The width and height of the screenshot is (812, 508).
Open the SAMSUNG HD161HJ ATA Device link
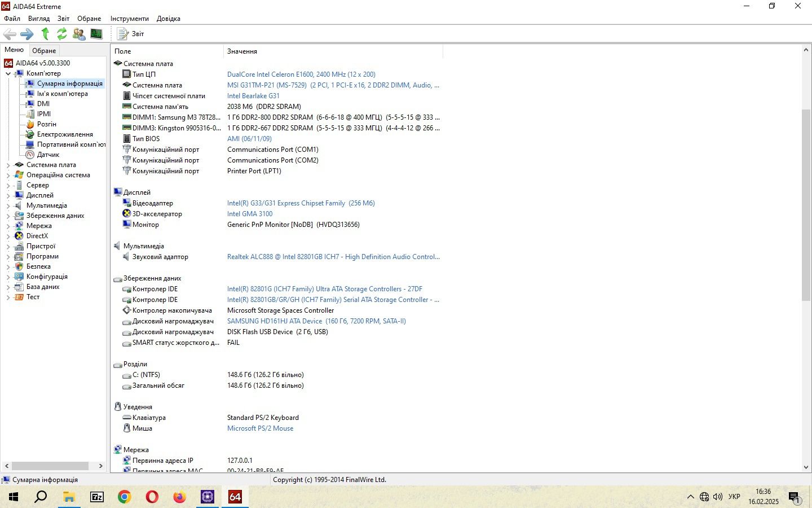(316, 321)
